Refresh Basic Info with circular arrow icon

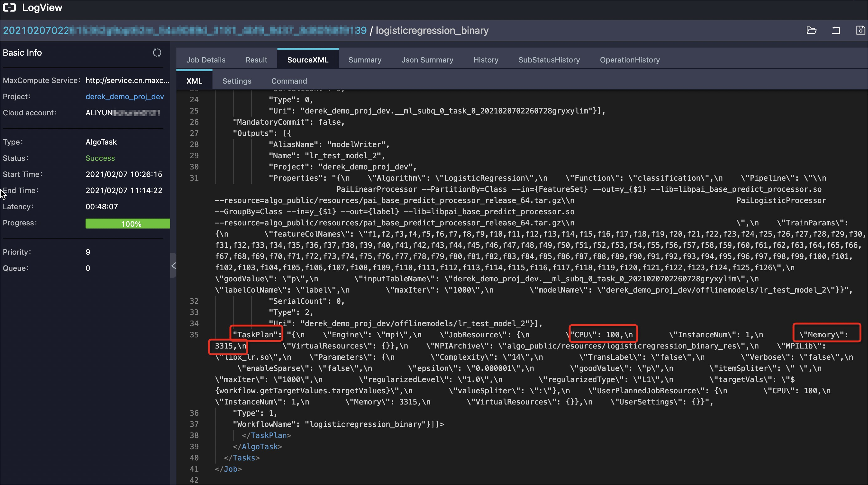(x=157, y=53)
